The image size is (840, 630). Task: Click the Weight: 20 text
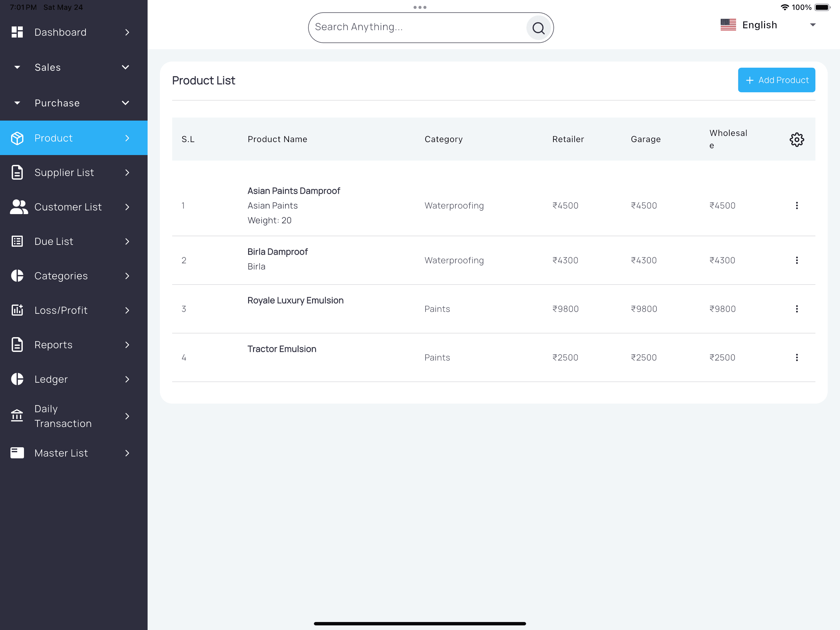click(x=269, y=220)
